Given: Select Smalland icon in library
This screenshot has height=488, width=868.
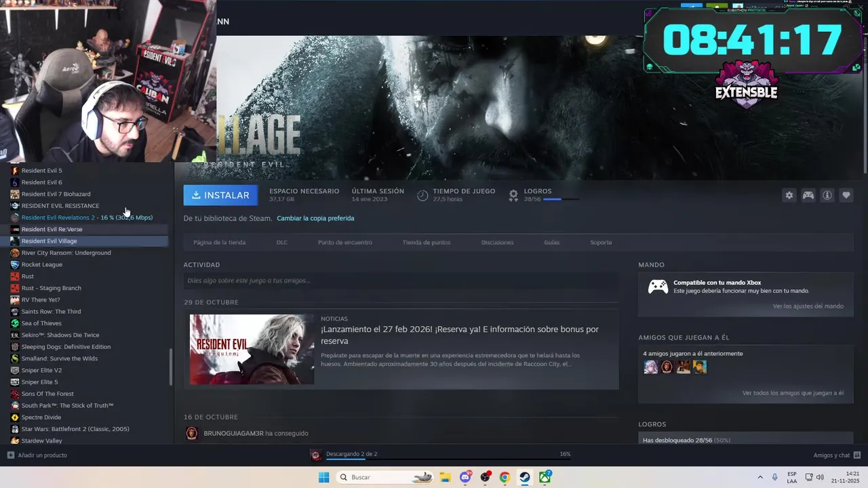Looking at the screenshot, I should pos(15,359).
